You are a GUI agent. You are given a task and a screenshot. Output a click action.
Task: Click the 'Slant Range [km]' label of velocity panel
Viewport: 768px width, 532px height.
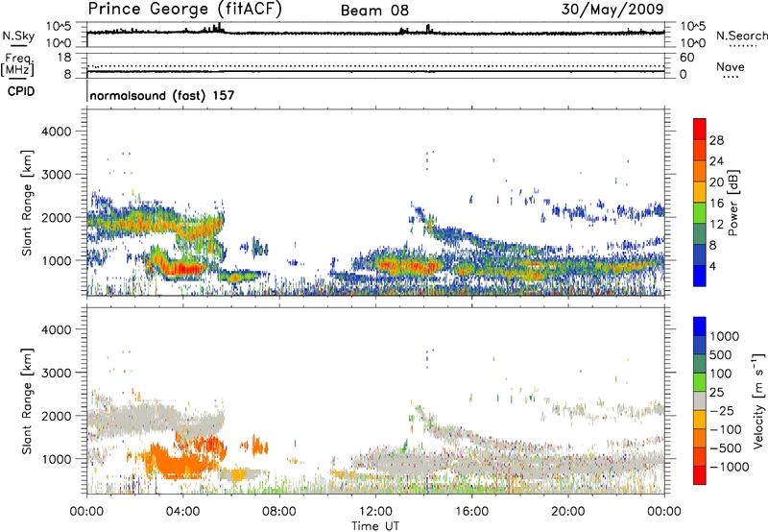pyautogui.click(x=27, y=401)
